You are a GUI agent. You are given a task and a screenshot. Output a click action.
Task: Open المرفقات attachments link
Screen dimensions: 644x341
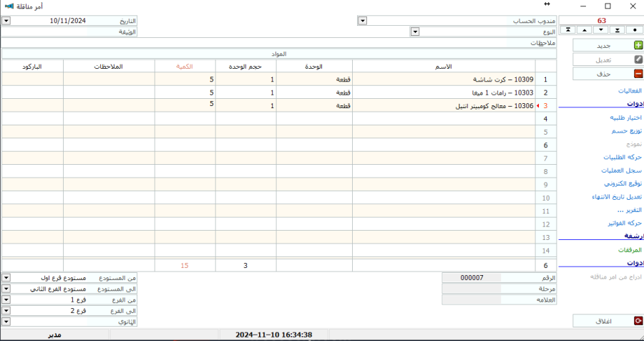point(630,250)
